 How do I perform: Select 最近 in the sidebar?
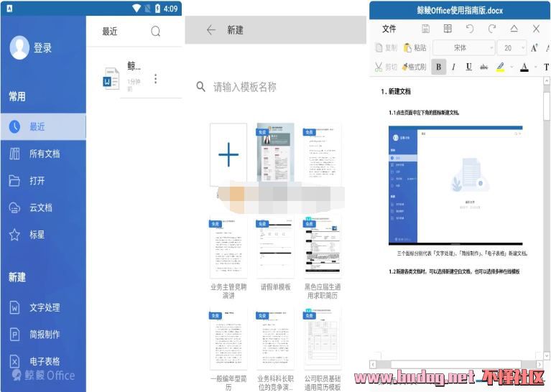pyautogui.click(x=43, y=126)
